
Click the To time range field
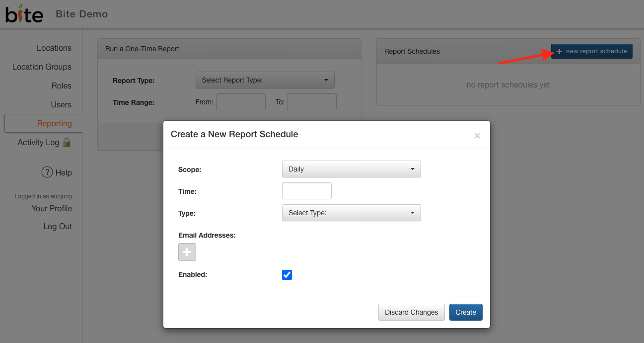pos(312,102)
